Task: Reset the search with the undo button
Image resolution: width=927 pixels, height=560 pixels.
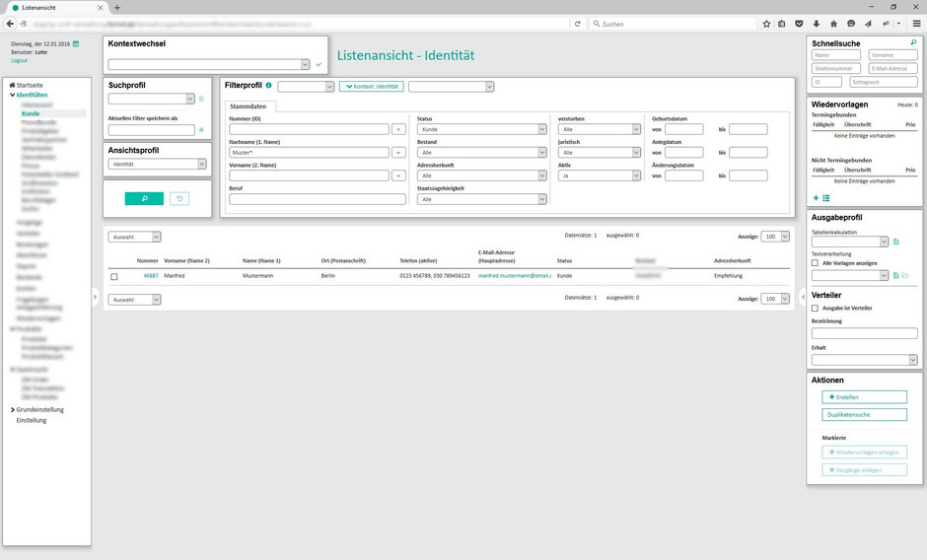Action: [x=178, y=198]
